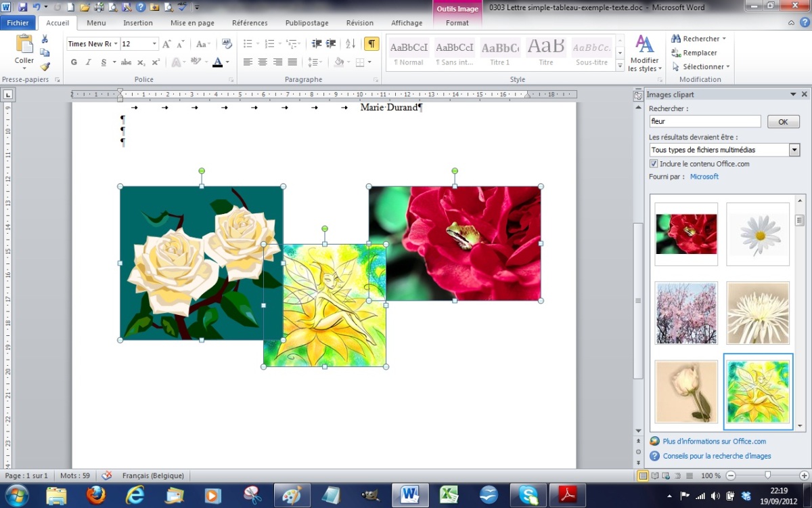Zoom in with the plus button
This screenshot has height=508, width=812.
[x=804, y=475]
